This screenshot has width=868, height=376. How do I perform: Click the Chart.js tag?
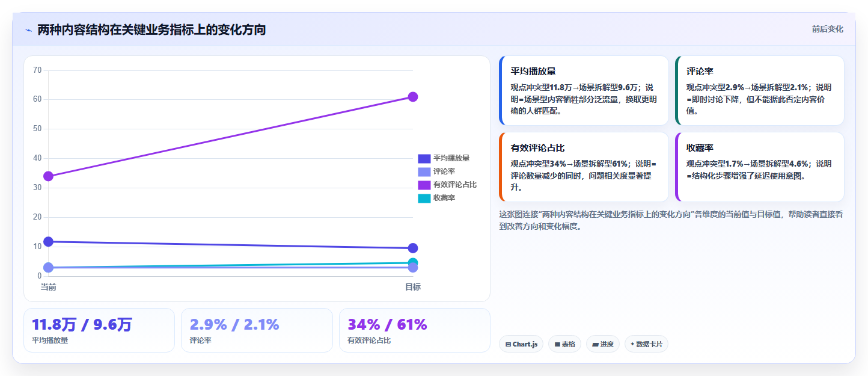[x=521, y=344]
